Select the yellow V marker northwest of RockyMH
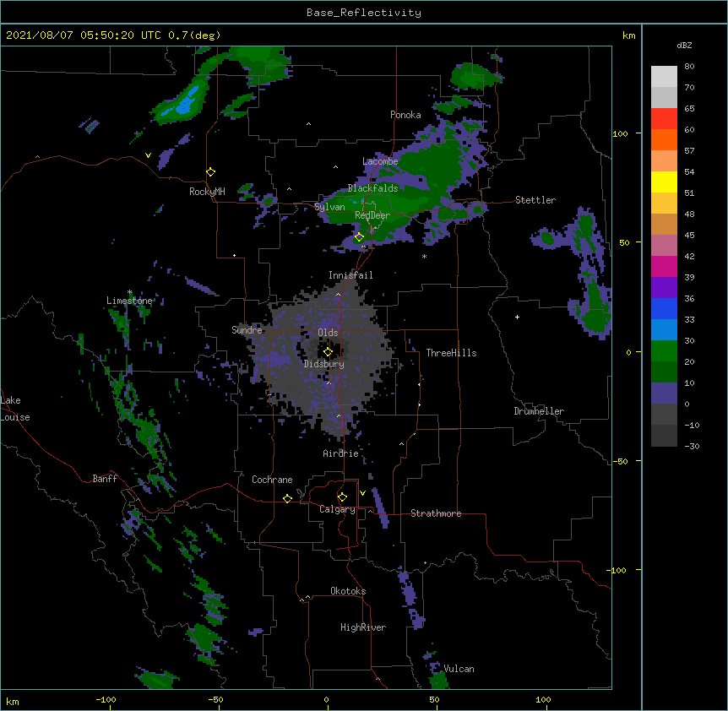The height and width of the screenshot is (711, 728). tap(148, 155)
